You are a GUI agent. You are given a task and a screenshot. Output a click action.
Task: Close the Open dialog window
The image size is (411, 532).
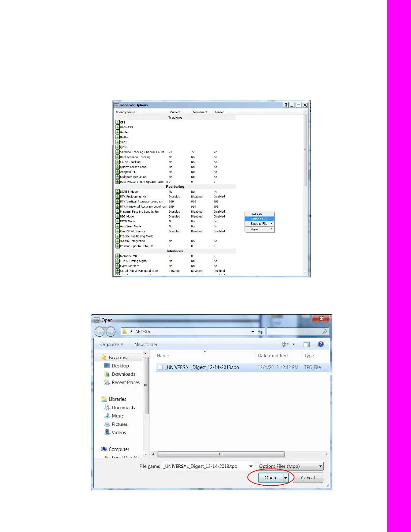click(321, 318)
